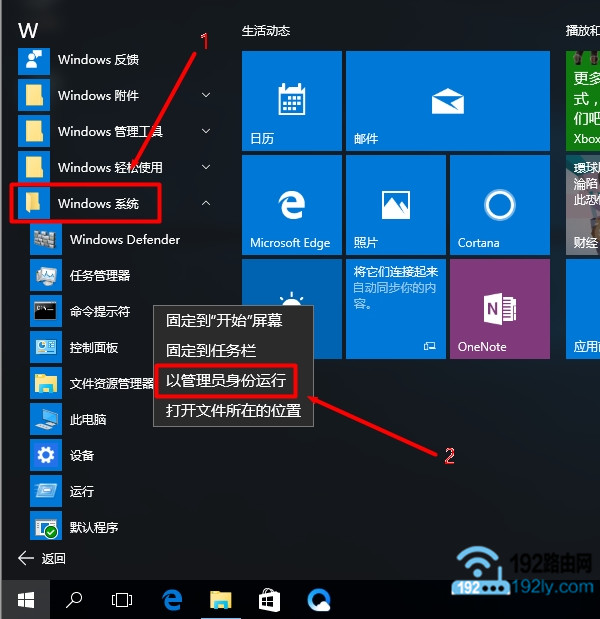Open the 日历 calendar tile
The width and height of the screenshot is (600, 619).
point(292,101)
